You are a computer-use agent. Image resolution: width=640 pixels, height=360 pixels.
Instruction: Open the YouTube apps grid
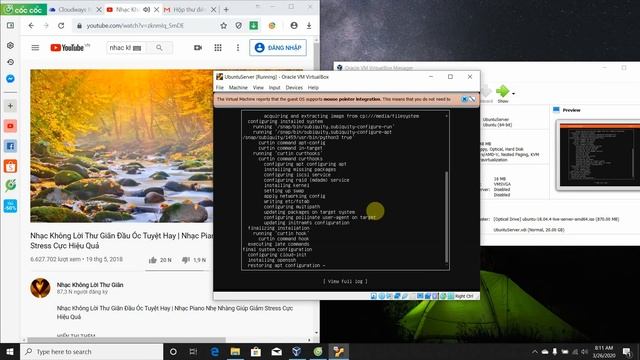(x=218, y=48)
